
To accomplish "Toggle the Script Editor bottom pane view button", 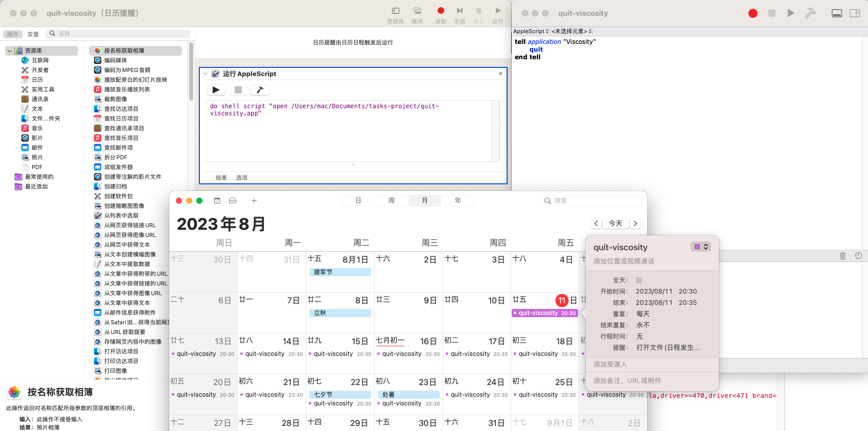I will [x=837, y=13].
